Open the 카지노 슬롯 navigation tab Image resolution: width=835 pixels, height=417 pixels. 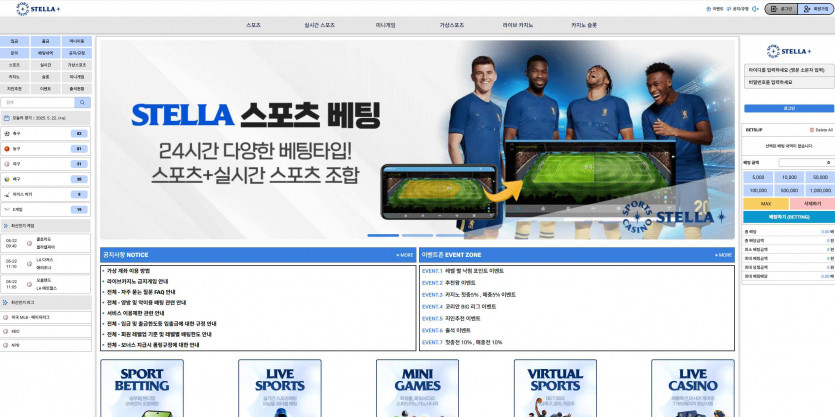coord(584,25)
